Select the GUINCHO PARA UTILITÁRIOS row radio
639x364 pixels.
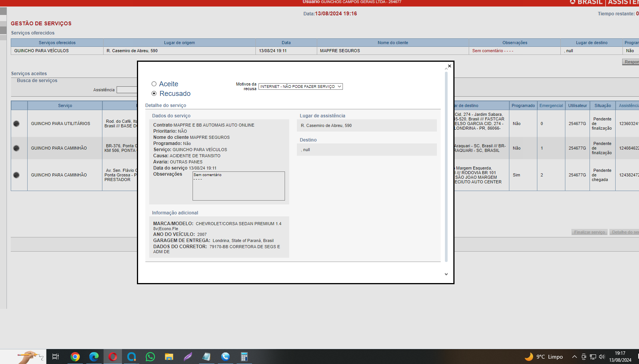point(16,124)
